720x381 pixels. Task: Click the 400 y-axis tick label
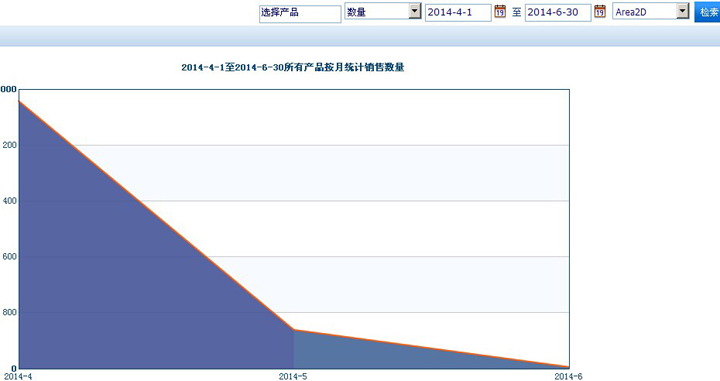[9, 201]
